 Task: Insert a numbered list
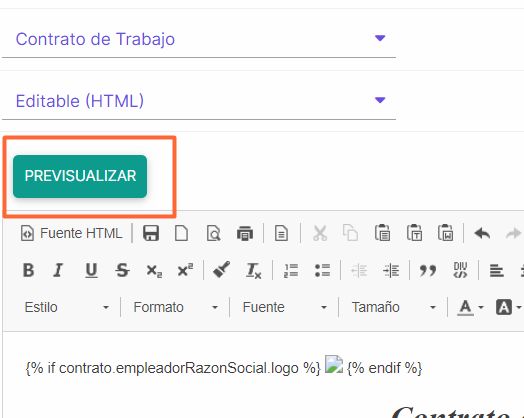coord(291,270)
